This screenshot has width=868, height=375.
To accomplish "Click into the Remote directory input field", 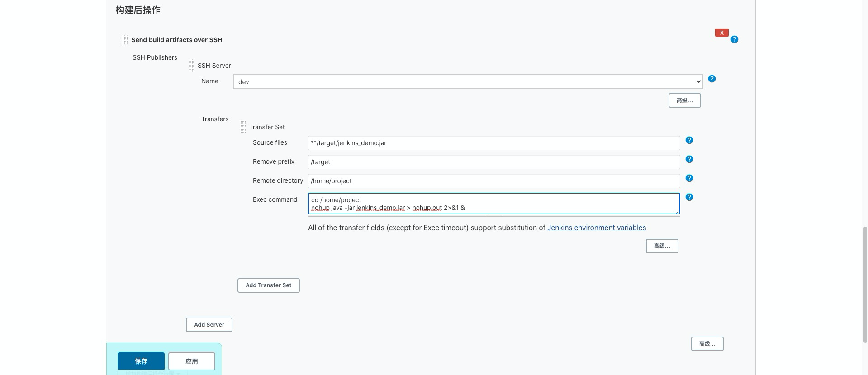I will pyautogui.click(x=493, y=181).
